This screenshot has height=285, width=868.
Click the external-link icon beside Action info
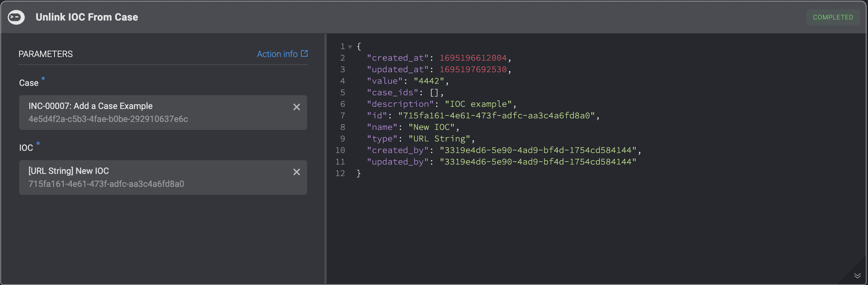coord(304,53)
